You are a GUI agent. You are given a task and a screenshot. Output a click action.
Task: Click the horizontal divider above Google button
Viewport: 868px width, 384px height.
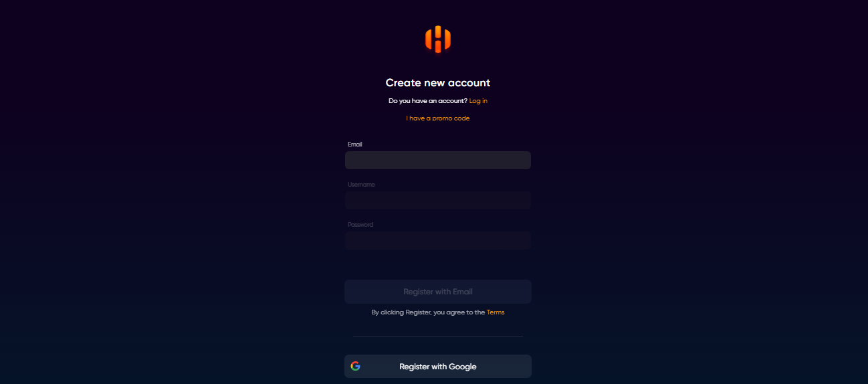438,336
